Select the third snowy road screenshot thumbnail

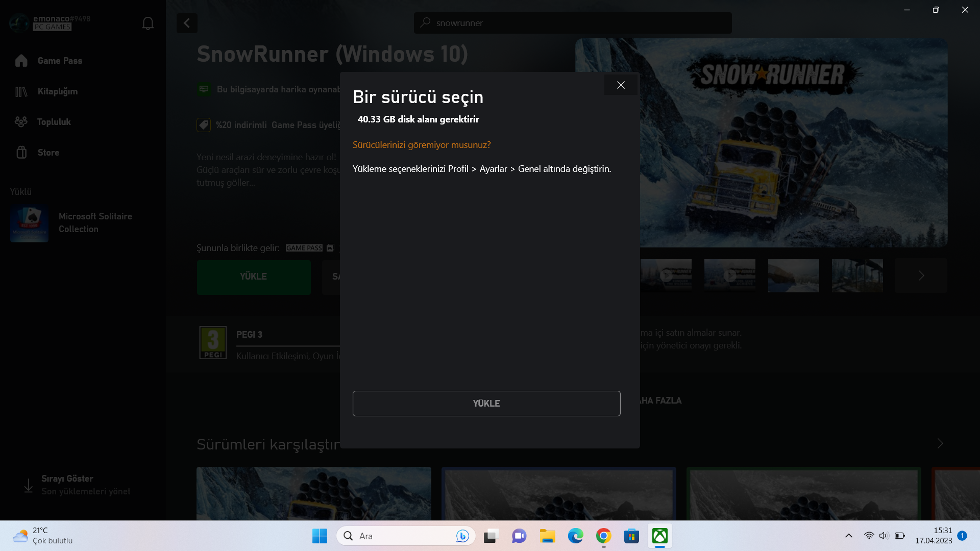793,275
